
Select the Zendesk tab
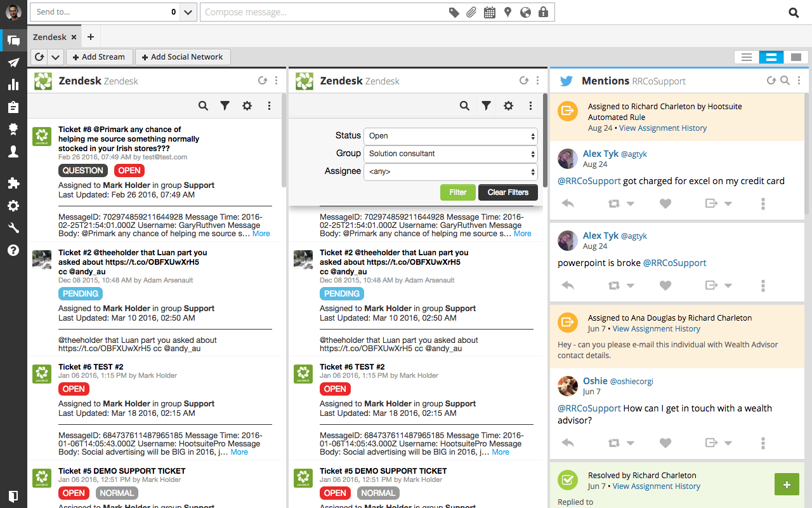[x=49, y=37]
